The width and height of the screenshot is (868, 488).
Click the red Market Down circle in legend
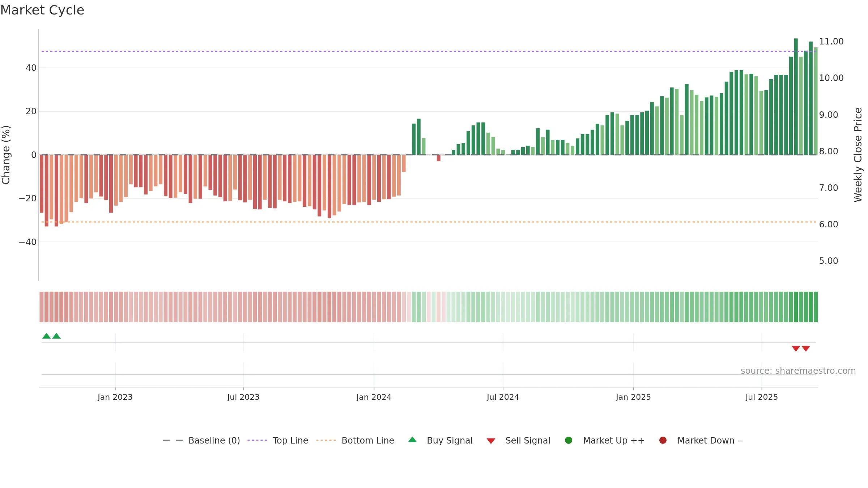click(x=663, y=440)
